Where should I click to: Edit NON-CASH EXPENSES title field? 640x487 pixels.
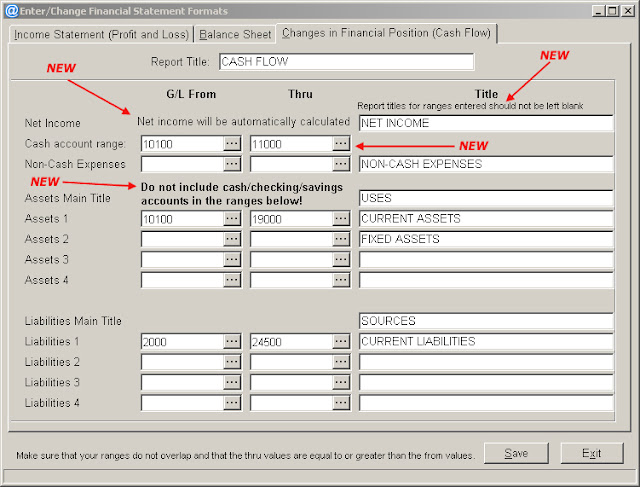tap(486, 164)
